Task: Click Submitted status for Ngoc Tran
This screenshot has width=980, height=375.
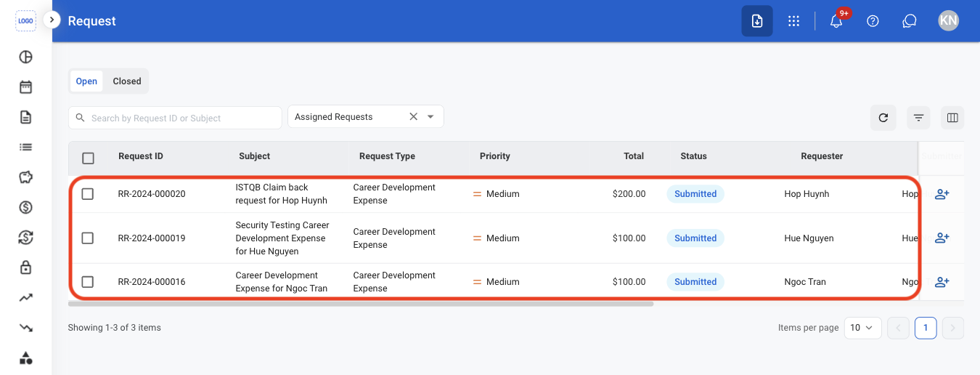Action: point(695,282)
